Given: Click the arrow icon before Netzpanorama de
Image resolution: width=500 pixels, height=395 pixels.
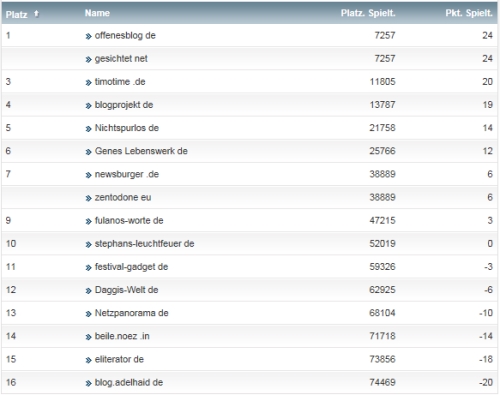Looking at the screenshot, I should (x=88, y=314).
